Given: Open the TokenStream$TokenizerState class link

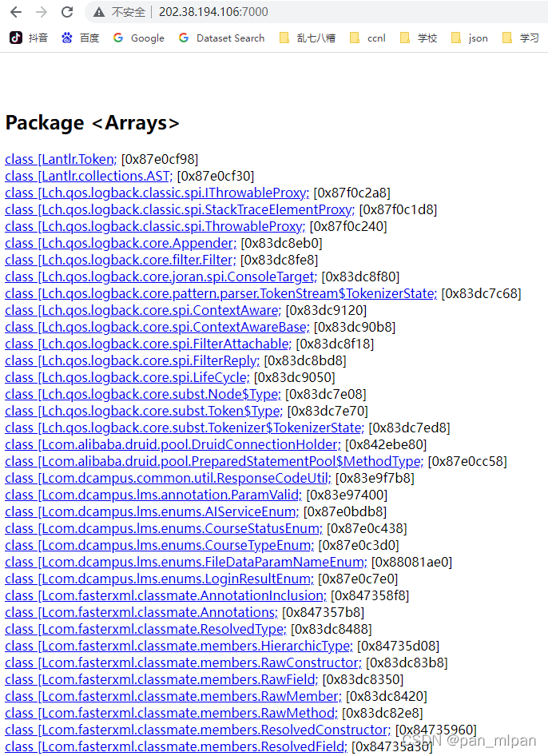Looking at the screenshot, I should pyautogui.click(x=221, y=293).
